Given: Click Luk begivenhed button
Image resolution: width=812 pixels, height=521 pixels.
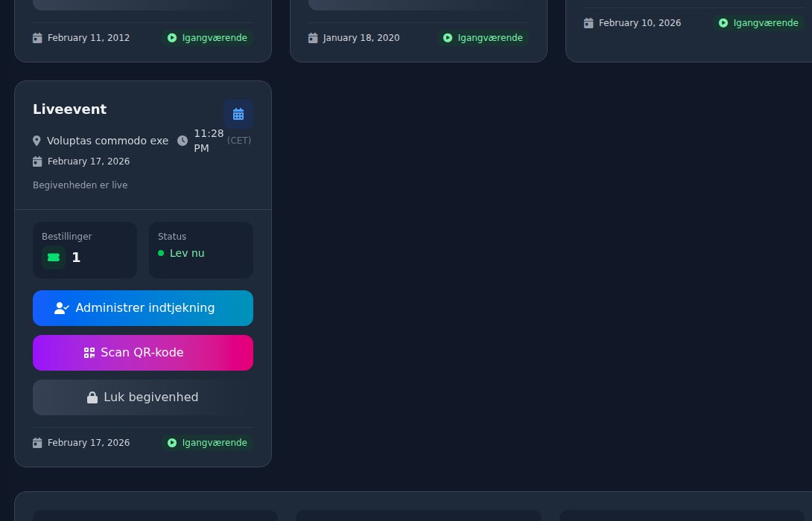Looking at the screenshot, I should pyautogui.click(x=143, y=397).
